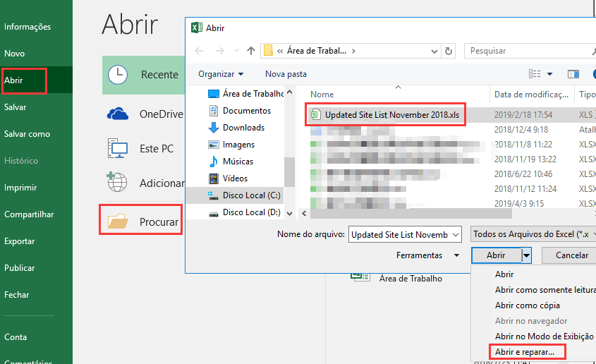Select Disco Local (D:) in tree
The height and width of the screenshot is (364, 596).
tap(245, 212)
